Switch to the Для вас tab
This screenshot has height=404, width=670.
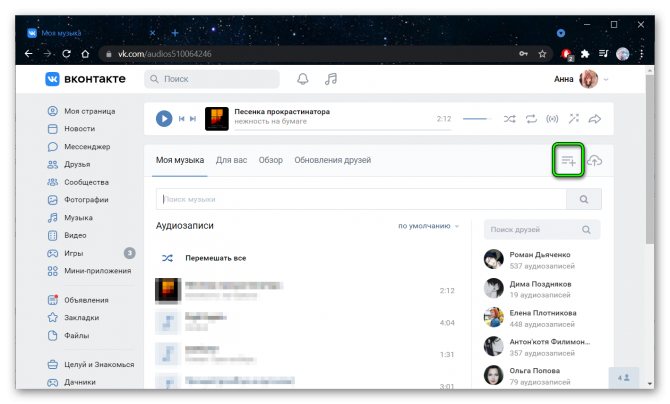point(231,160)
